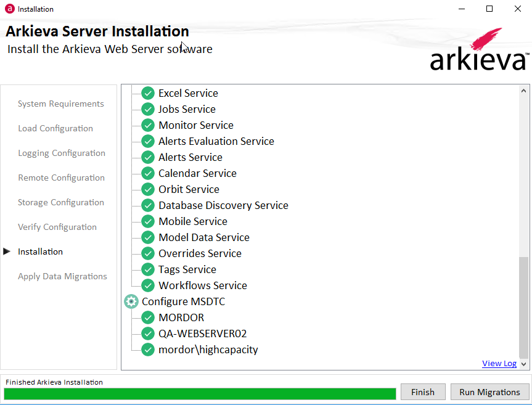This screenshot has height=405, width=532.
Task: Click the green check beside Excel Service
Action: [x=148, y=93]
